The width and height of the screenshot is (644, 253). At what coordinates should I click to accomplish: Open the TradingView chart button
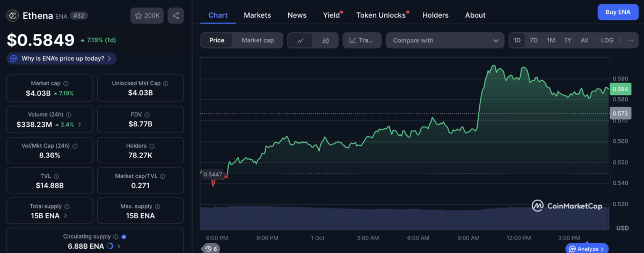(x=362, y=40)
